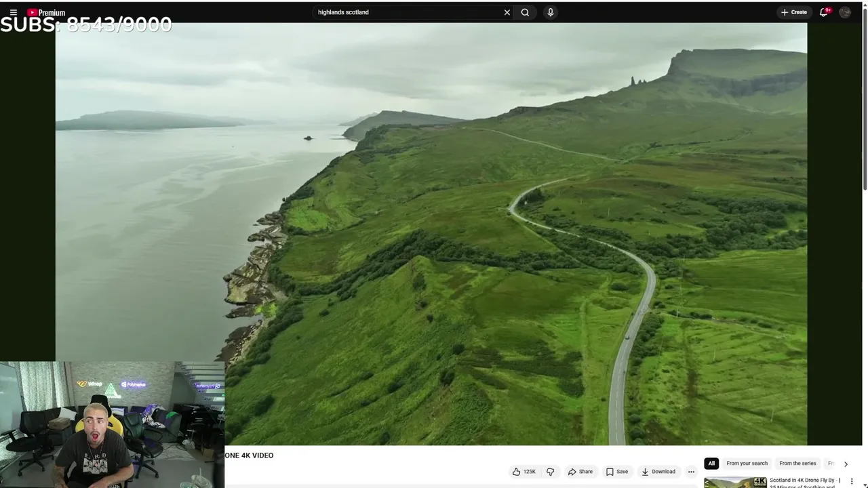Download the video
868x488 pixels.
click(x=658, y=472)
